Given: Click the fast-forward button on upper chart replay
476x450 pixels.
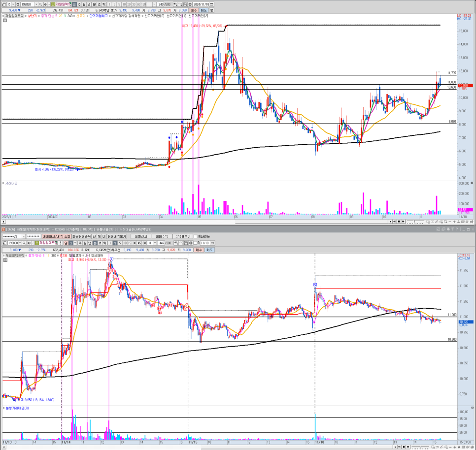Looking at the screenshot, I should [x=403, y=222].
